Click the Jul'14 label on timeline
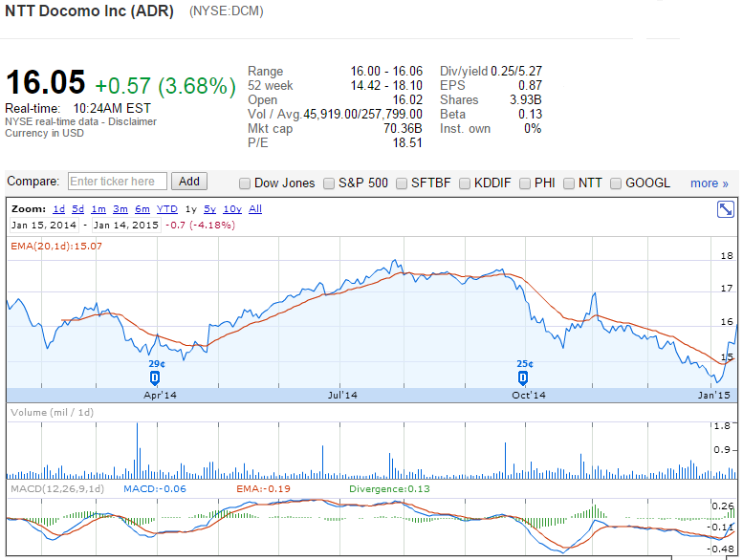Image resolution: width=743 pixels, height=560 pixels. (342, 396)
